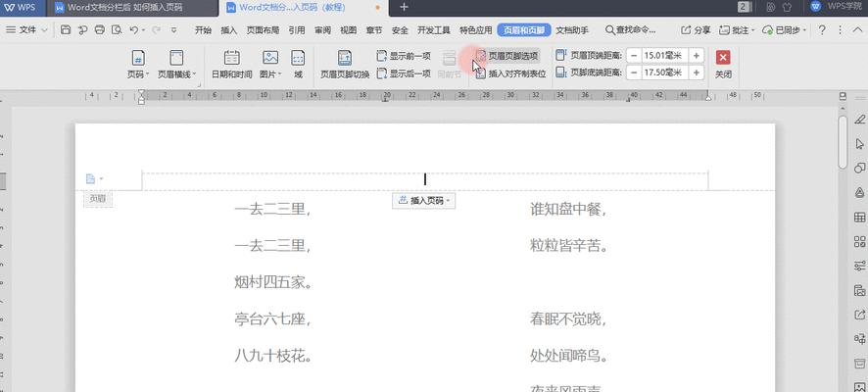Add a new document tab with plus
The height and width of the screenshot is (392, 868).
404,7
